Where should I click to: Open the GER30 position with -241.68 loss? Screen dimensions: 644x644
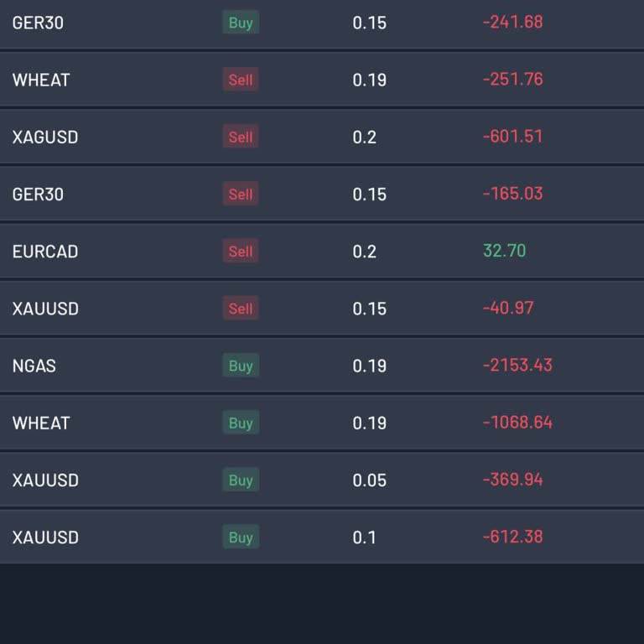38,23
